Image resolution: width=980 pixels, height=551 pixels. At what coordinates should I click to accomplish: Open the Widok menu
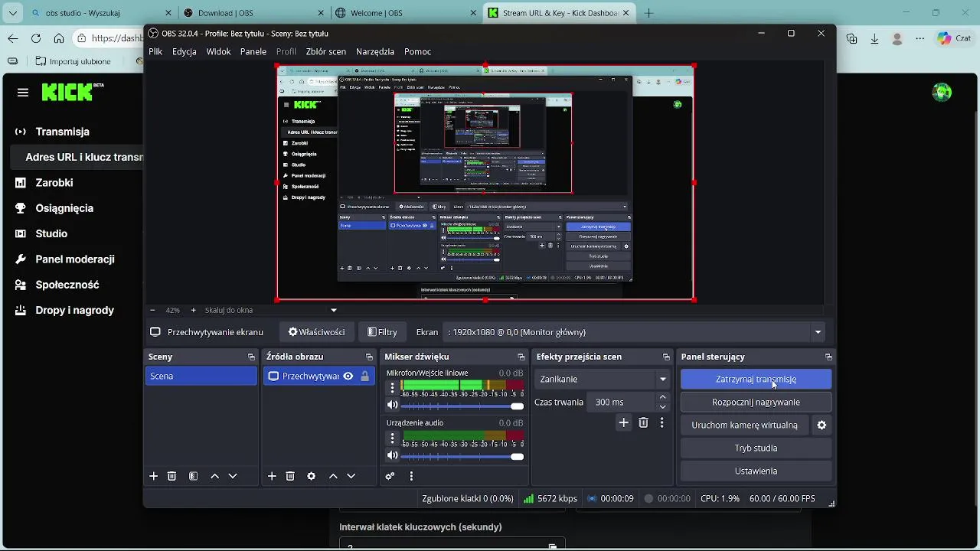tap(219, 51)
